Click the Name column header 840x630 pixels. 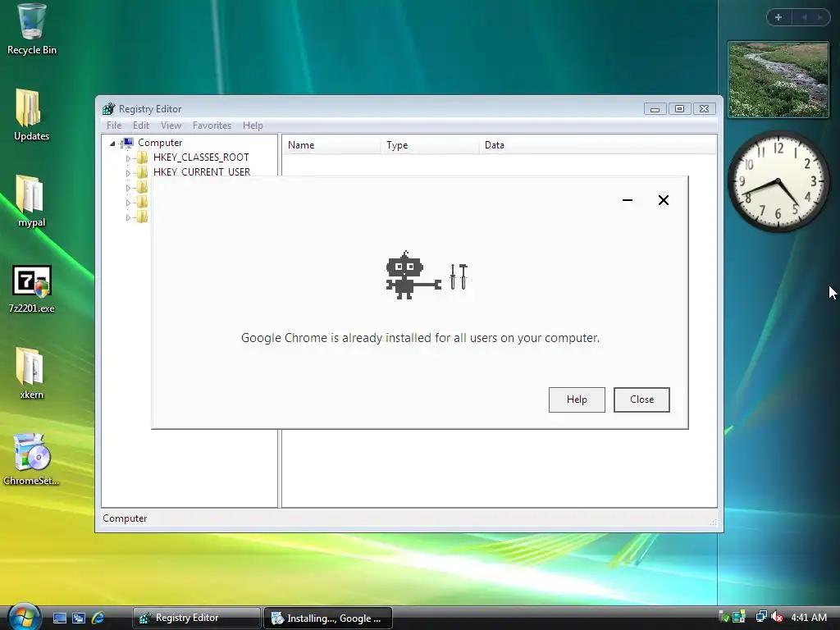(x=332, y=145)
